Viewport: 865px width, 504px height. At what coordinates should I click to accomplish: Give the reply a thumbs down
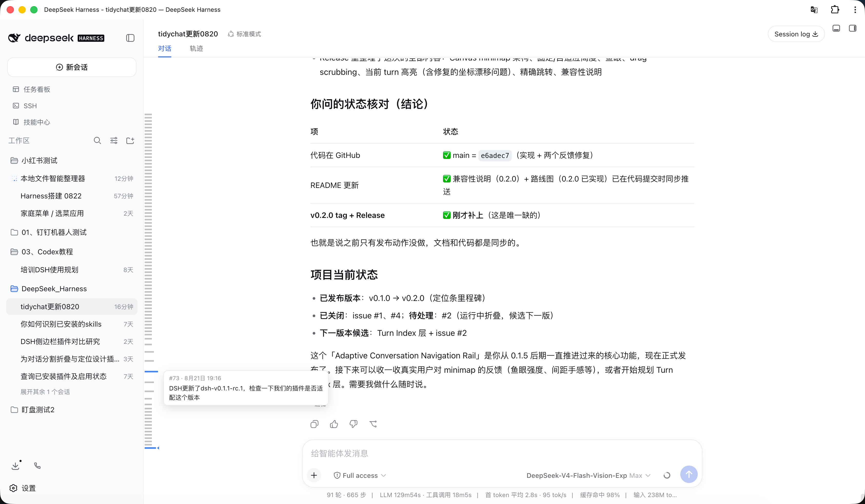click(x=353, y=425)
